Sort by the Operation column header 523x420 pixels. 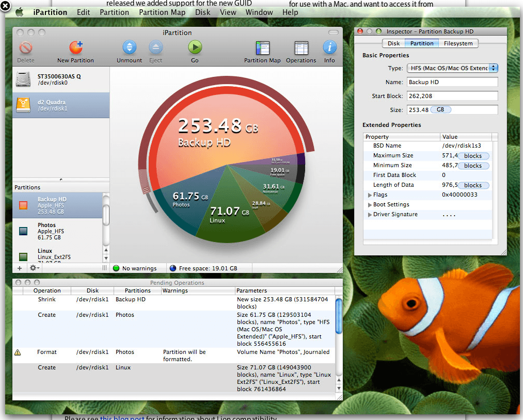(46, 290)
